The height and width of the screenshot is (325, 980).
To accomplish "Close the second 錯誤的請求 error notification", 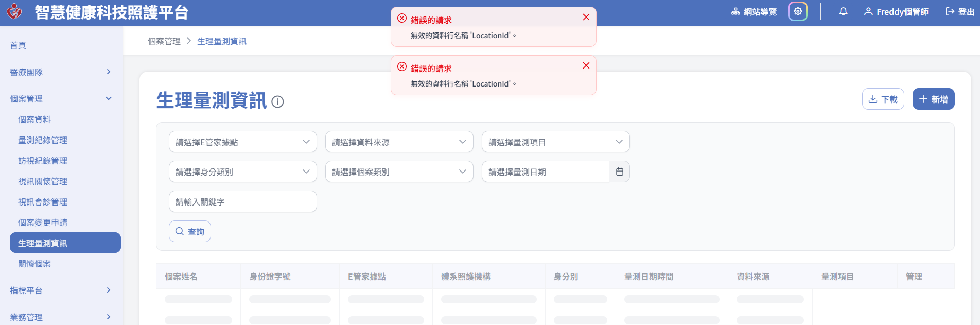I will 586,65.
